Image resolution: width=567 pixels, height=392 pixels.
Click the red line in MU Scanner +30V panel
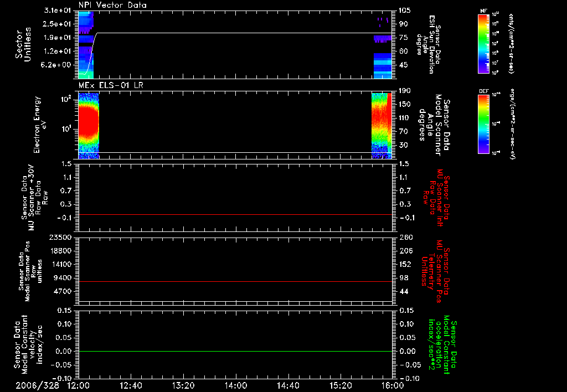tap(235, 214)
